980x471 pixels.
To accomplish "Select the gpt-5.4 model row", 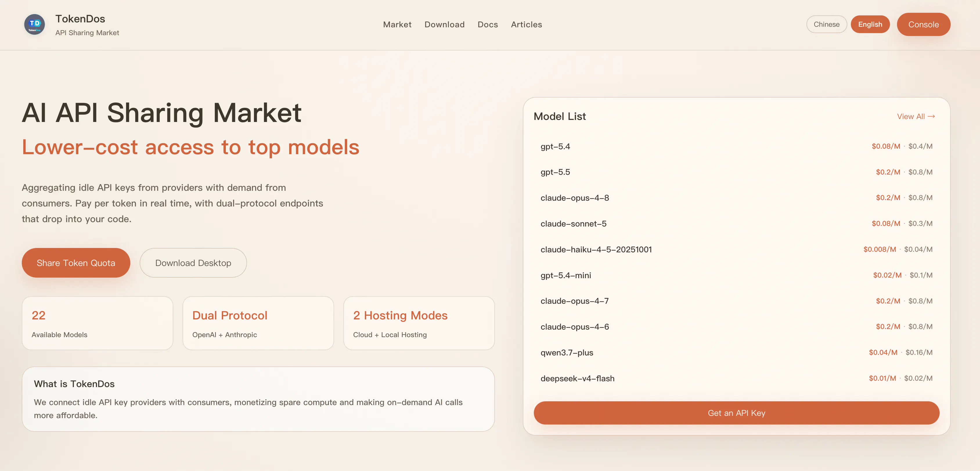I will (736, 146).
